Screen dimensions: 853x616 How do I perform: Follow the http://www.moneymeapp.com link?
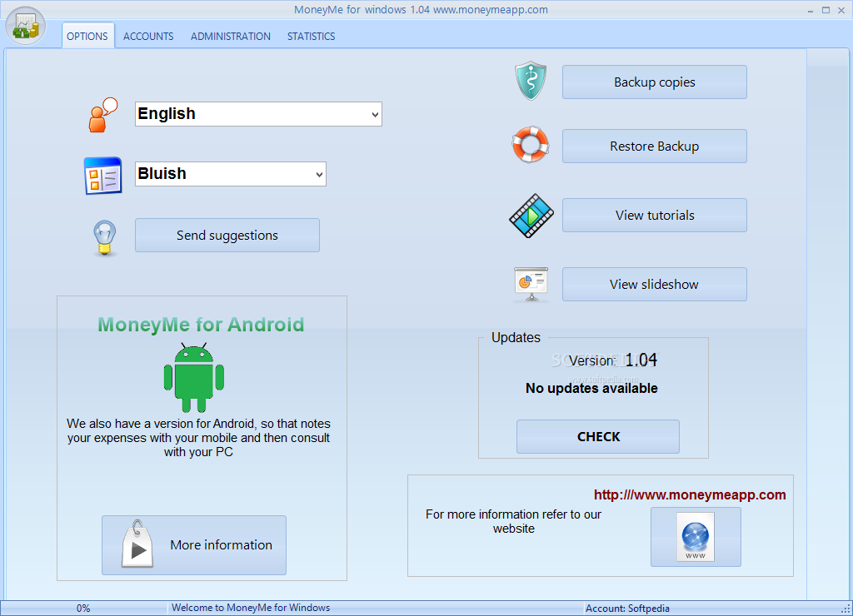(x=689, y=494)
